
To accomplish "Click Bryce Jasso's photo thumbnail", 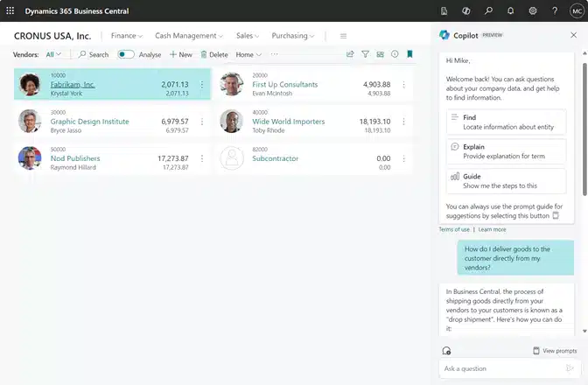I will click(30, 121).
